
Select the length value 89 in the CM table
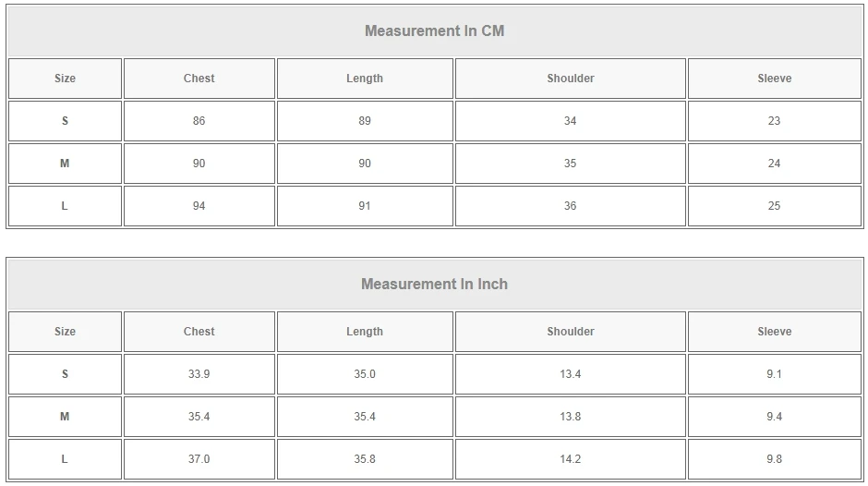(x=365, y=121)
